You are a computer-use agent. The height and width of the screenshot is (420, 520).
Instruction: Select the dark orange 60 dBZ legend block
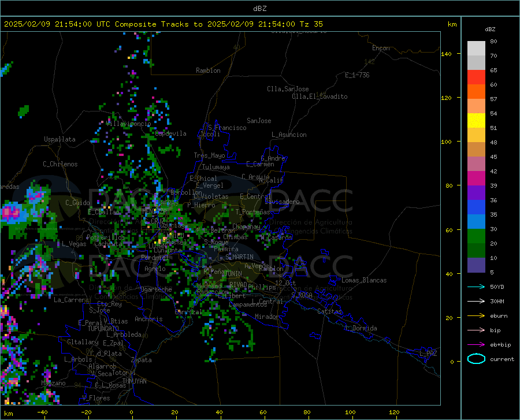(x=476, y=91)
